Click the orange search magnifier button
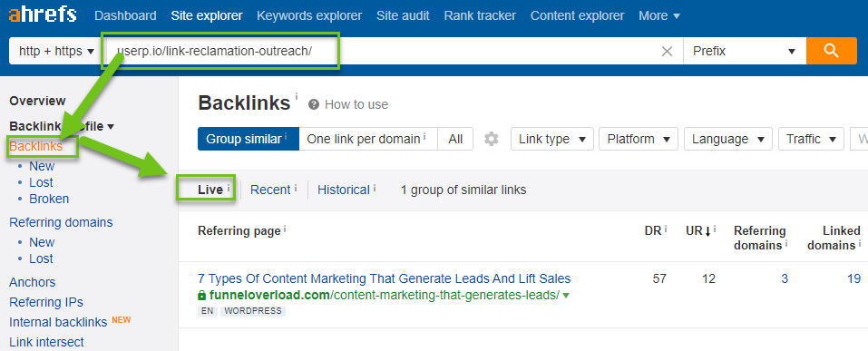Viewport: 868px width, 351px height. pos(832,51)
